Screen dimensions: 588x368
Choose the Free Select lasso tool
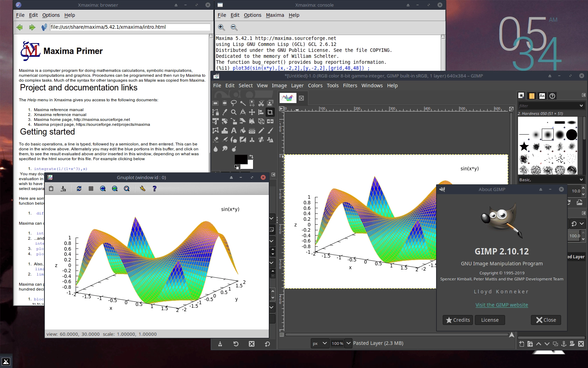(x=234, y=103)
